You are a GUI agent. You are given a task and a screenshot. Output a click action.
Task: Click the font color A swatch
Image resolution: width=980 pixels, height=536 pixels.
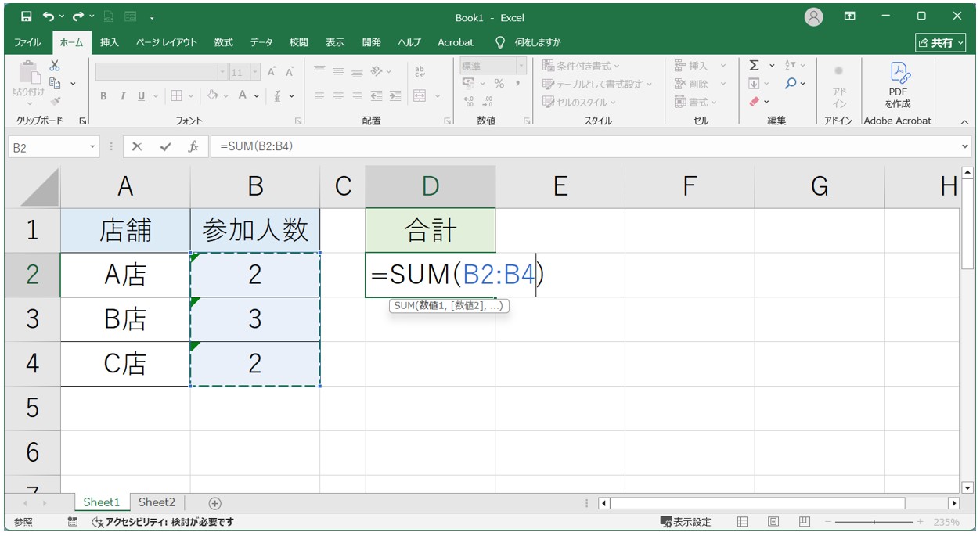(x=243, y=96)
